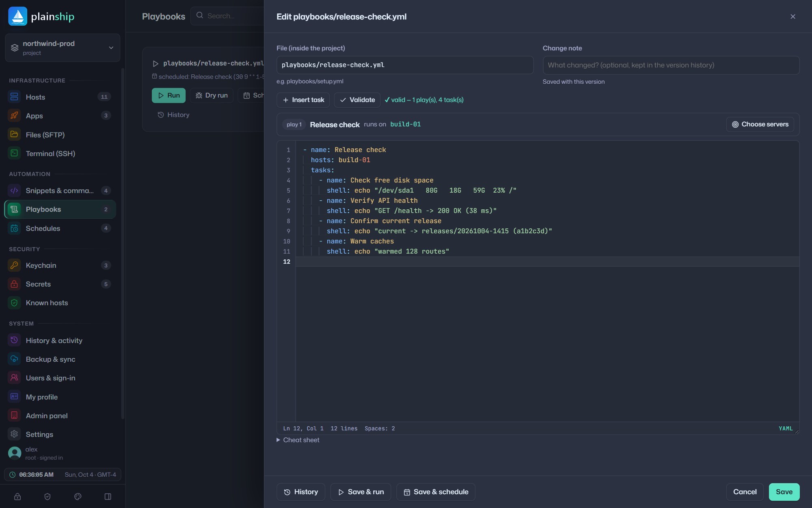Click Choose servers button

[x=760, y=124]
